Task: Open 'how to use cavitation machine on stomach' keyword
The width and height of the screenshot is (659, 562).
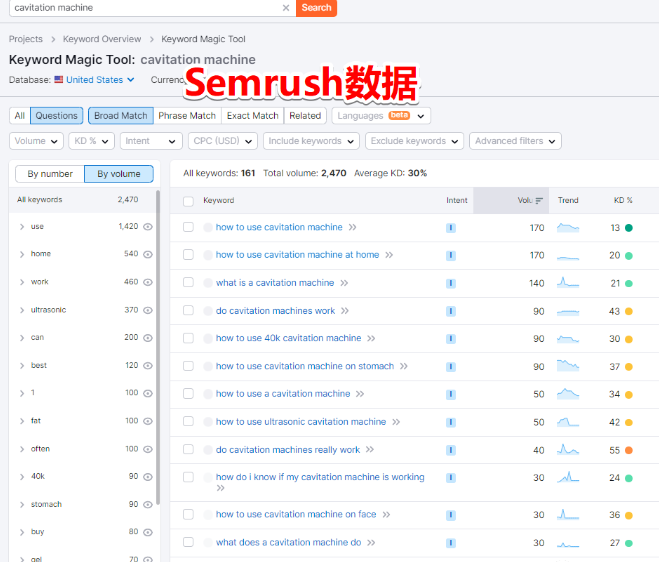Action: coord(305,366)
